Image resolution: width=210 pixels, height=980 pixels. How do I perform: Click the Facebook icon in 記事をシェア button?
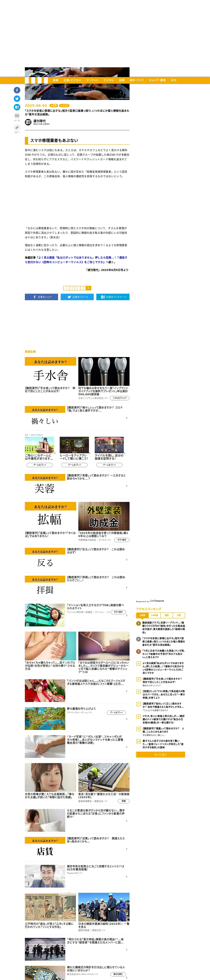click(35, 297)
